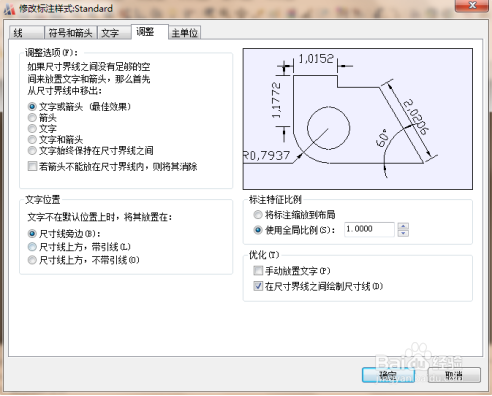Open the 文字 tab

(114, 33)
